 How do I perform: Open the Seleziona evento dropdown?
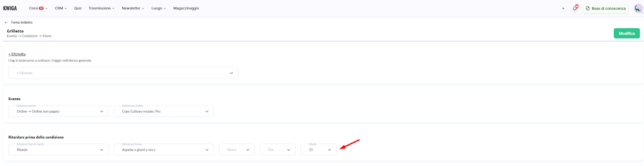coord(58,111)
